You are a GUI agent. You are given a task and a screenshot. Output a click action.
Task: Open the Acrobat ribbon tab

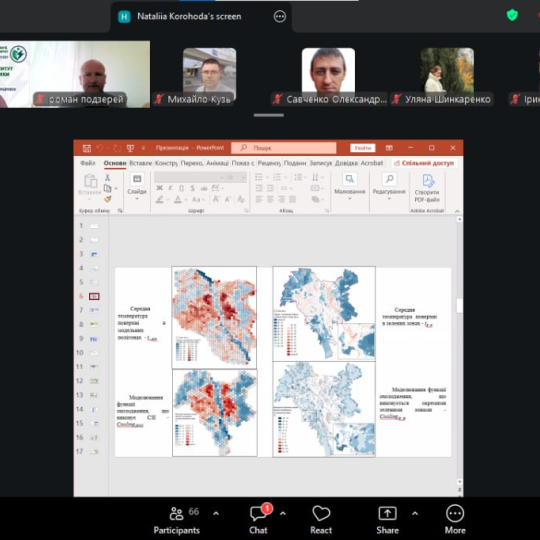372,163
